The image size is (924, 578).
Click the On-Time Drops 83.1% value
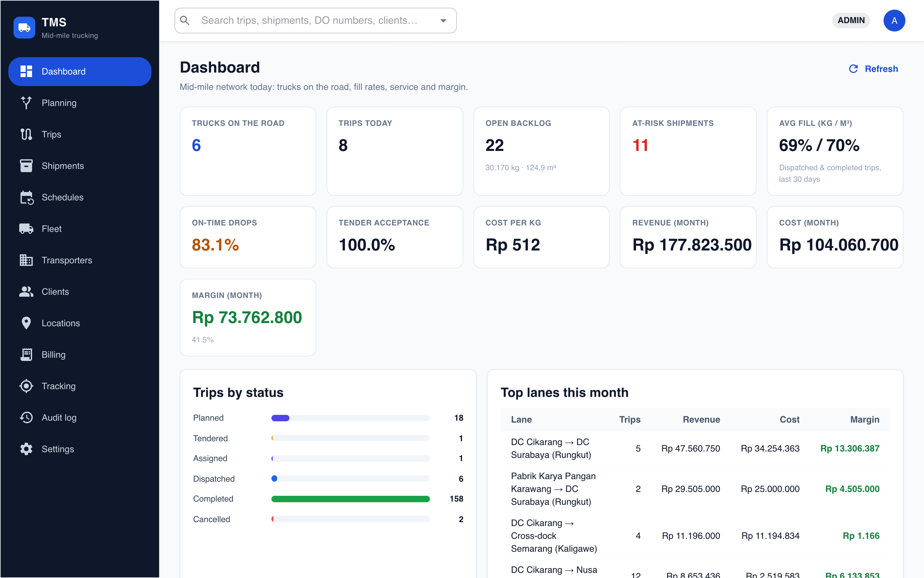[x=215, y=245]
